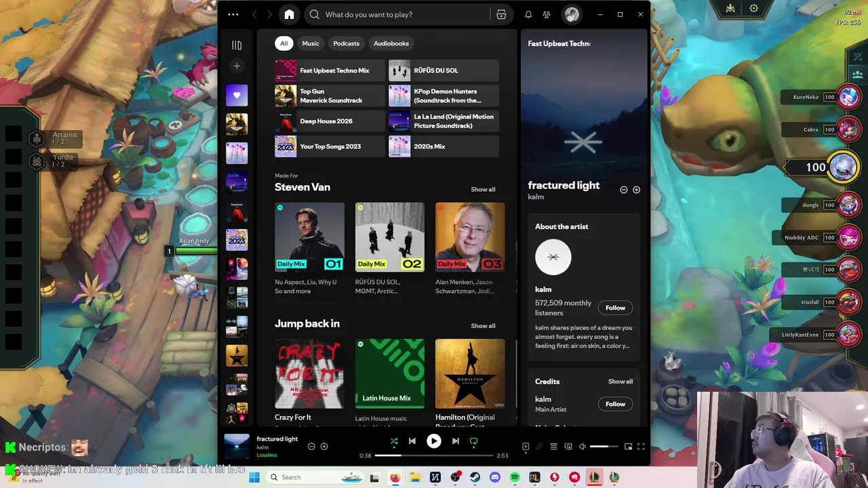Click minus icon next to fractured light heading

tap(624, 190)
